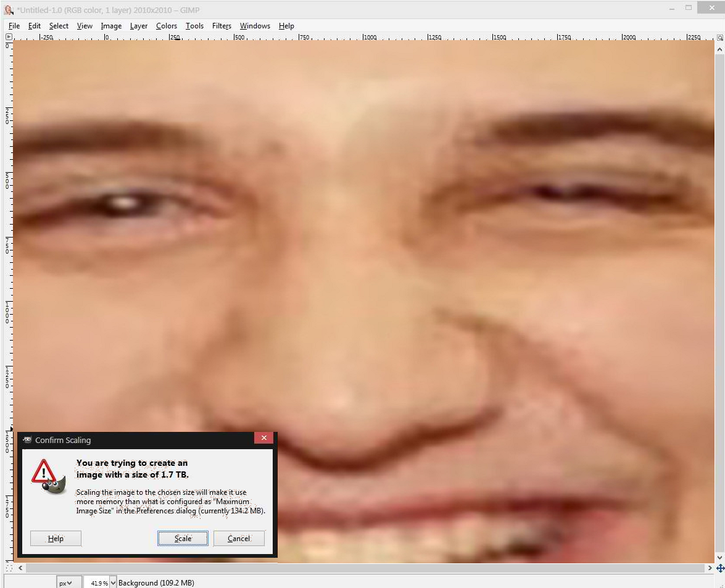The height and width of the screenshot is (588, 725).
Task: Click the 1.7 TB warning heading text
Action: 132,469
